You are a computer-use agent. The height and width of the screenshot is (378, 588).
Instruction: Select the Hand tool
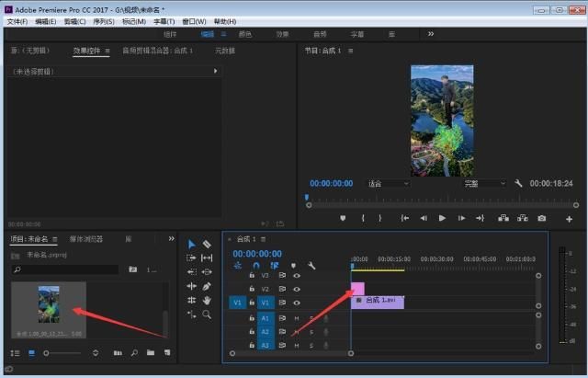point(207,300)
